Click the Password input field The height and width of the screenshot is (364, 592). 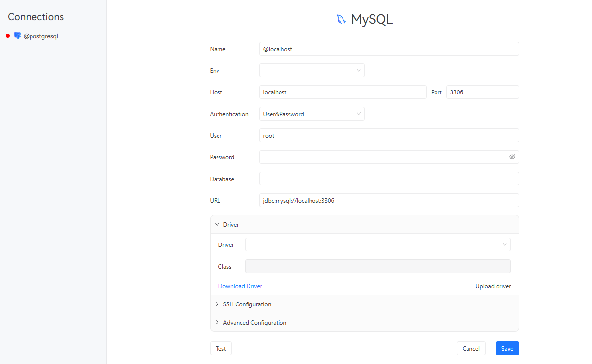pyautogui.click(x=389, y=157)
